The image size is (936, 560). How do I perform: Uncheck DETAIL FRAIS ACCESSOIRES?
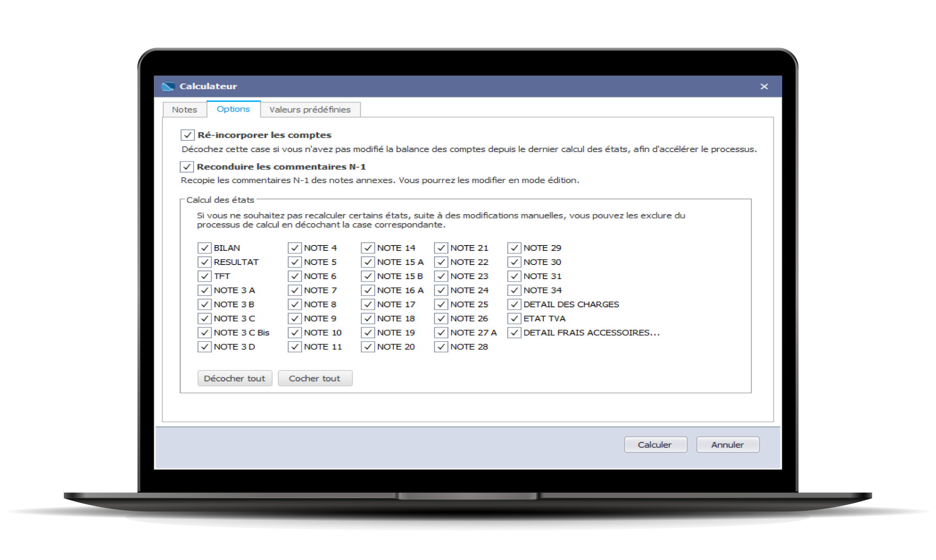514,333
